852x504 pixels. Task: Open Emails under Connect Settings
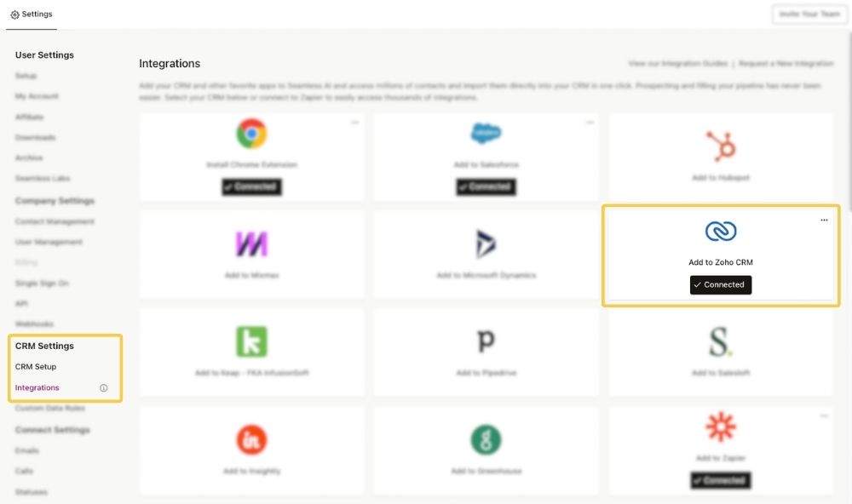26,450
